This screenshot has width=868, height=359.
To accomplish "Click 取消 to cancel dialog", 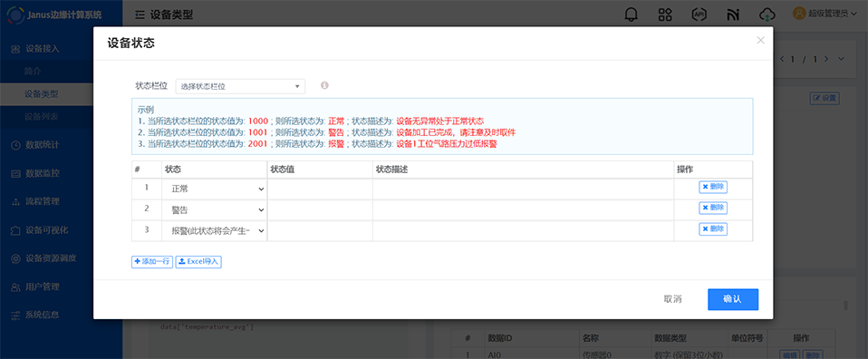I will 672,299.
